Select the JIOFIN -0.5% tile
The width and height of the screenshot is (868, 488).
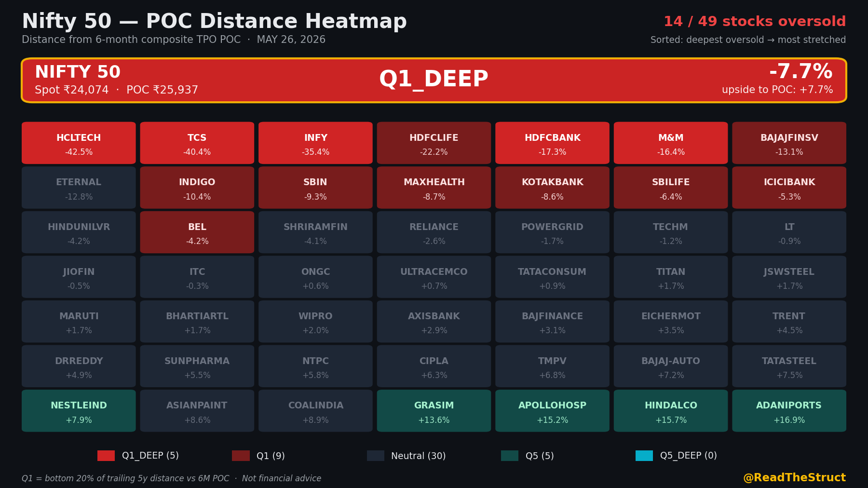(79, 277)
